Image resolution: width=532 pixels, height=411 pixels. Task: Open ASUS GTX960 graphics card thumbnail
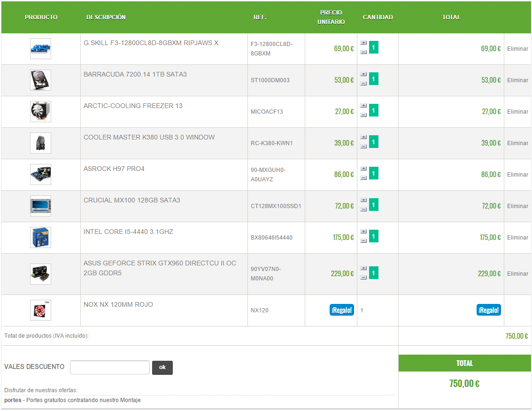point(40,274)
